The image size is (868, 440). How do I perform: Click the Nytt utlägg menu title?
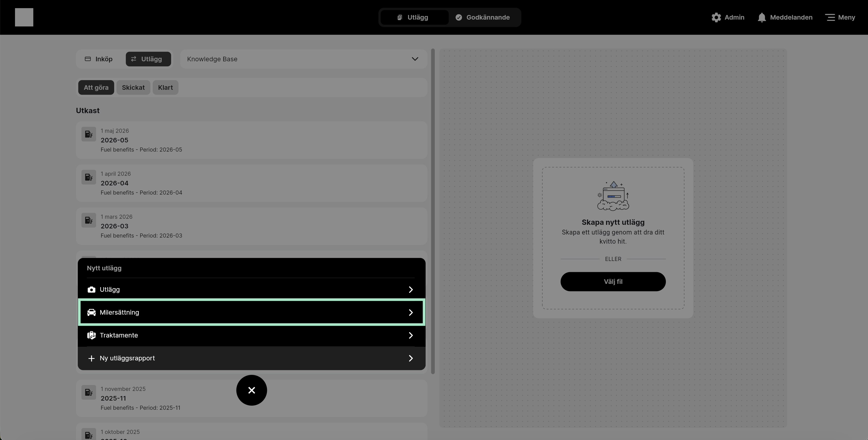click(x=104, y=268)
